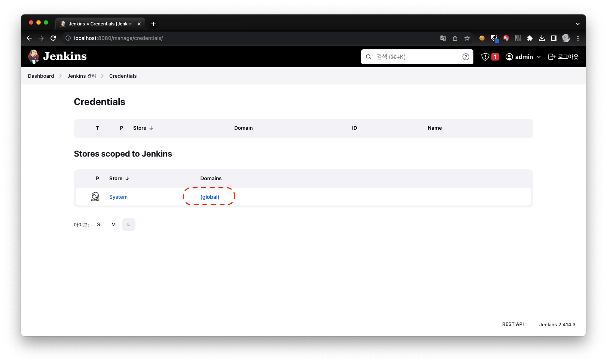Viewport: 607px width, 364px height.
Task: Click the ID column header
Action: 354,128
